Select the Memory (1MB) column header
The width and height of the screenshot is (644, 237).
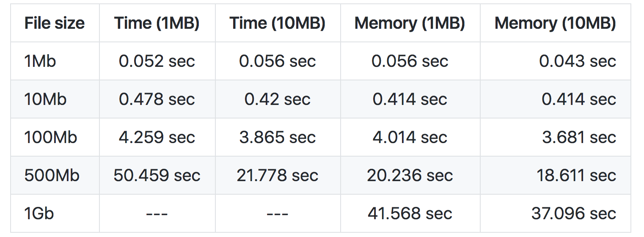pyautogui.click(x=410, y=23)
